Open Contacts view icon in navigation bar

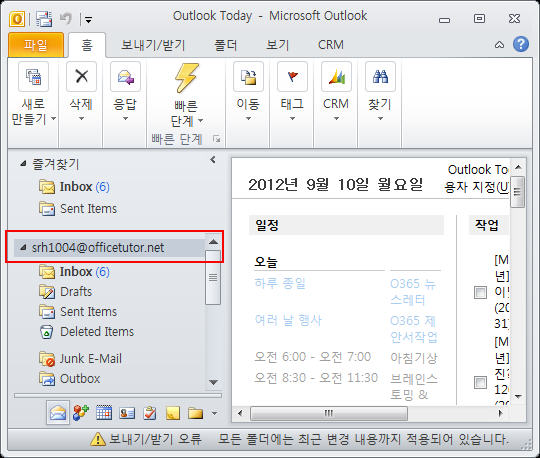127,413
